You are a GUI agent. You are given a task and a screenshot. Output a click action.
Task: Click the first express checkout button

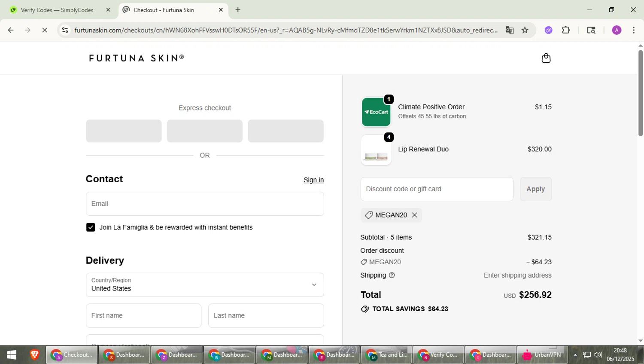(x=124, y=131)
